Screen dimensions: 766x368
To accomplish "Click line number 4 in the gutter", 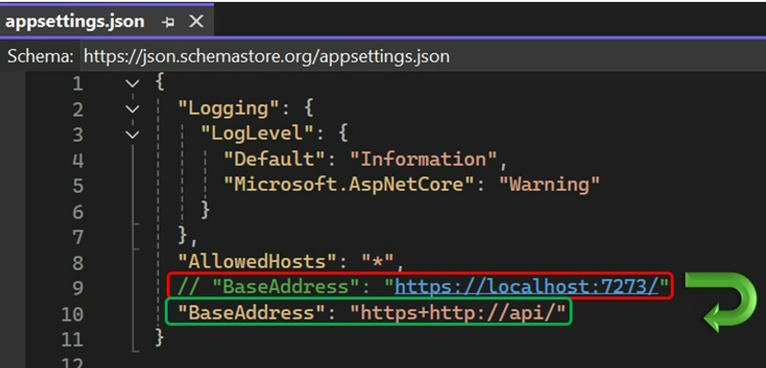I will tap(78, 160).
